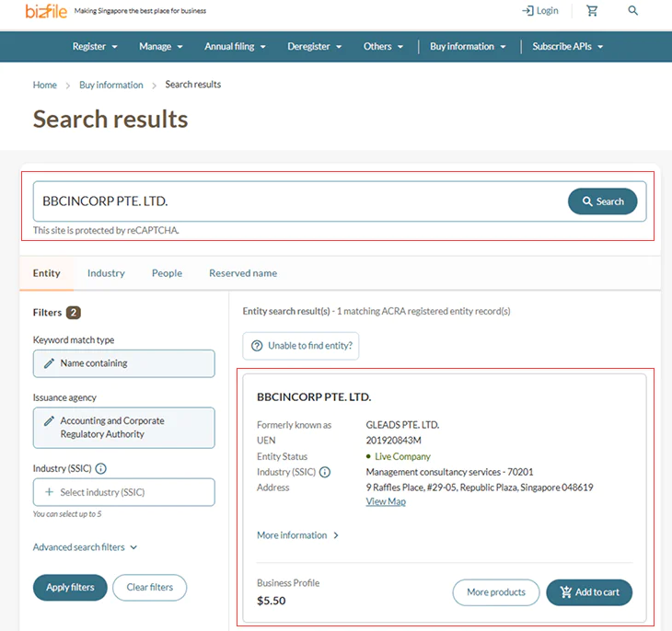Open the Others dropdown menu
The height and width of the screenshot is (631, 672).
pyautogui.click(x=383, y=46)
